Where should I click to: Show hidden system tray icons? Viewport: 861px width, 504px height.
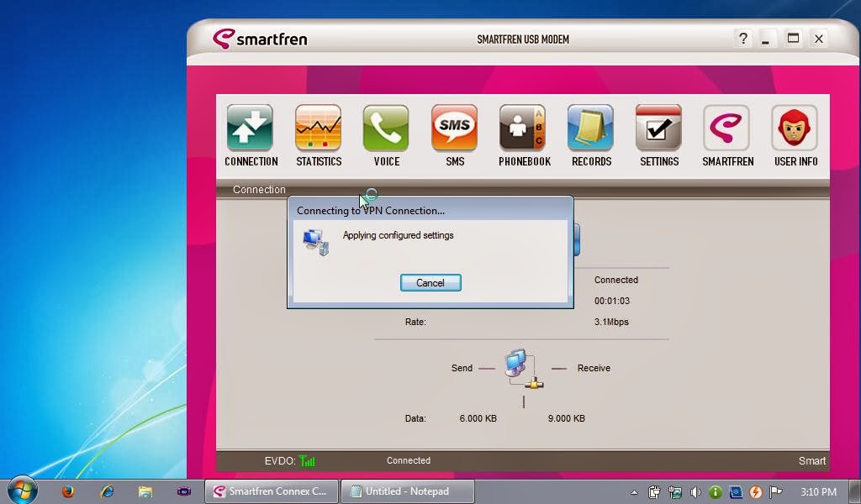[x=634, y=492]
